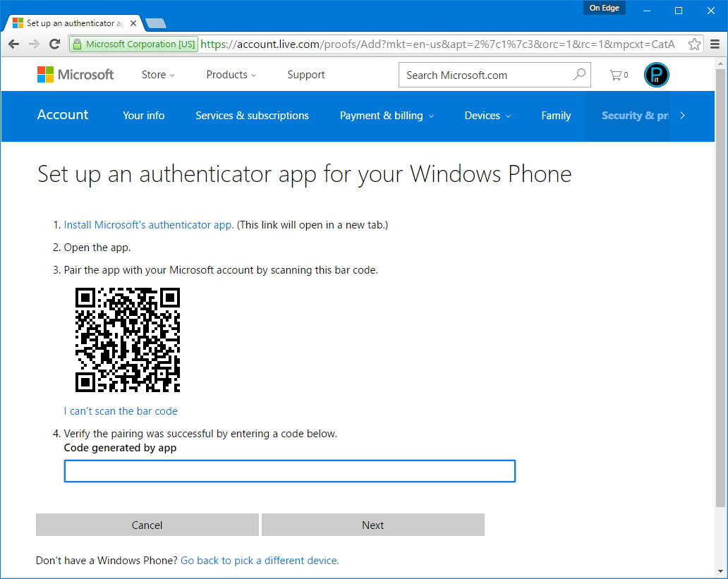Open the profile avatar menu

657,75
